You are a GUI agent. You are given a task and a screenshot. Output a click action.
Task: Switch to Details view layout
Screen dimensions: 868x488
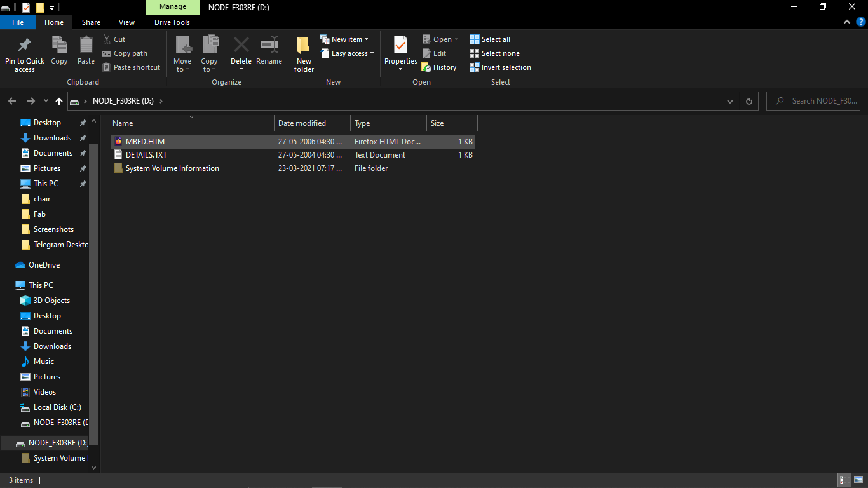pyautogui.click(x=845, y=480)
